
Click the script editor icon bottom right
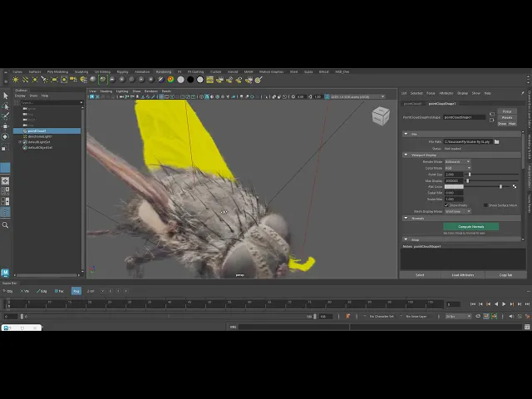point(527,327)
